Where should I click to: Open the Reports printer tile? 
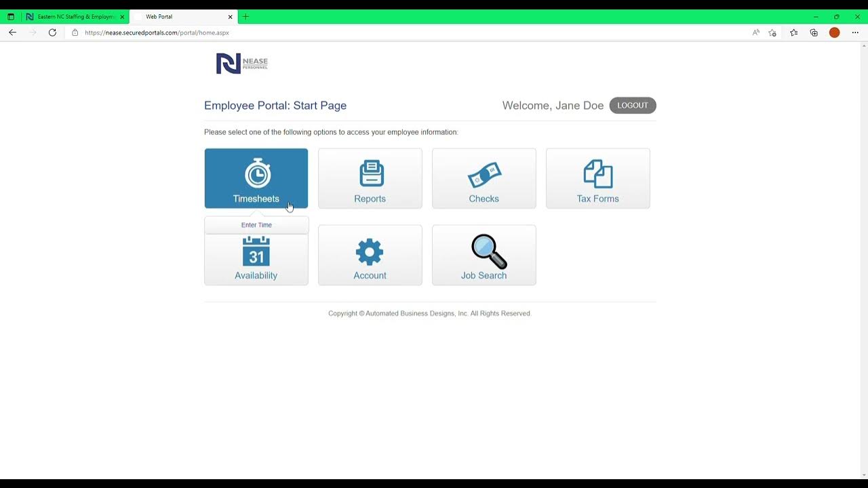(x=370, y=178)
